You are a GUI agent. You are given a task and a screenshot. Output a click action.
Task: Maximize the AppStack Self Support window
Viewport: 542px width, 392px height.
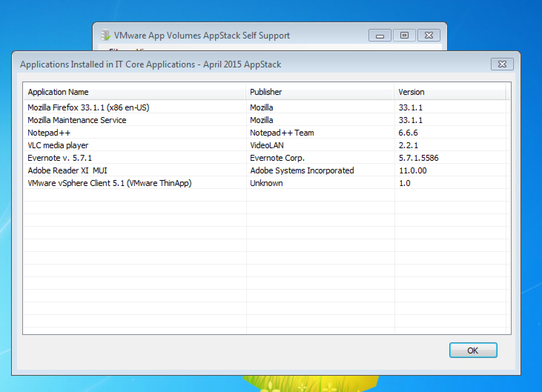coord(404,36)
